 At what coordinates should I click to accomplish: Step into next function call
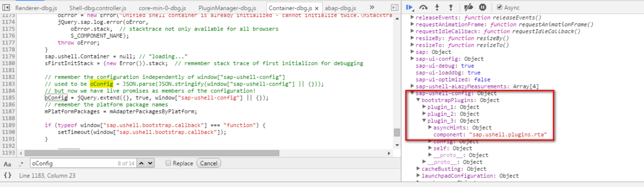click(437, 7)
